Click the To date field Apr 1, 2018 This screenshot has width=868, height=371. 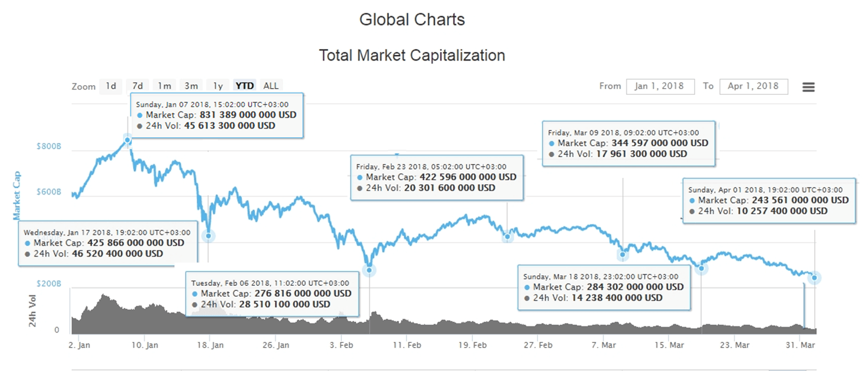pyautogui.click(x=753, y=86)
